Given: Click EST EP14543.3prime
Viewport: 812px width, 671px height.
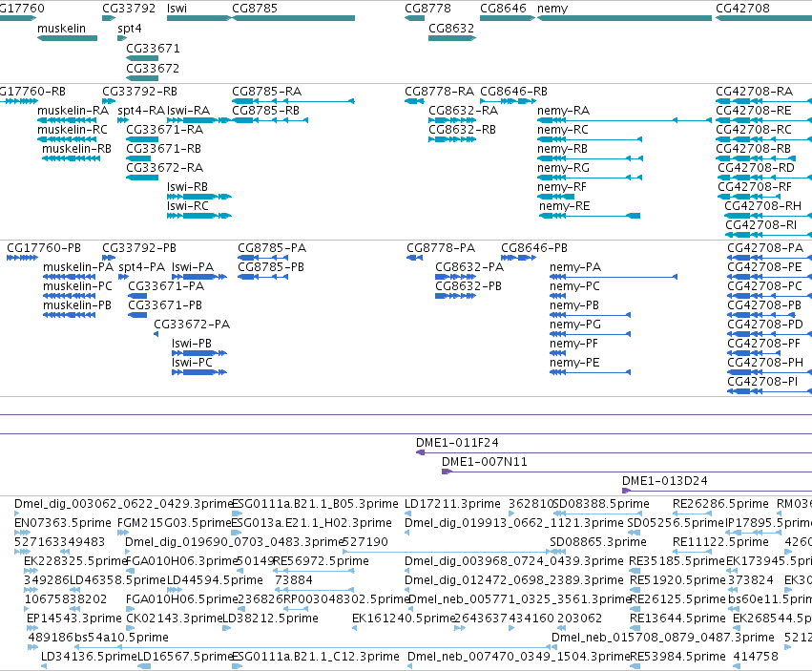Looking at the screenshot, I should [x=74, y=619].
